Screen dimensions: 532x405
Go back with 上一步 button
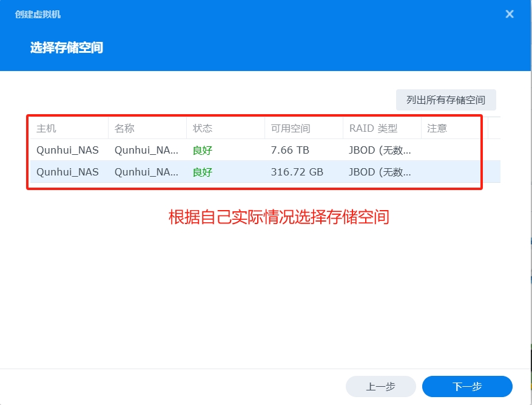[x=381, y=386]
